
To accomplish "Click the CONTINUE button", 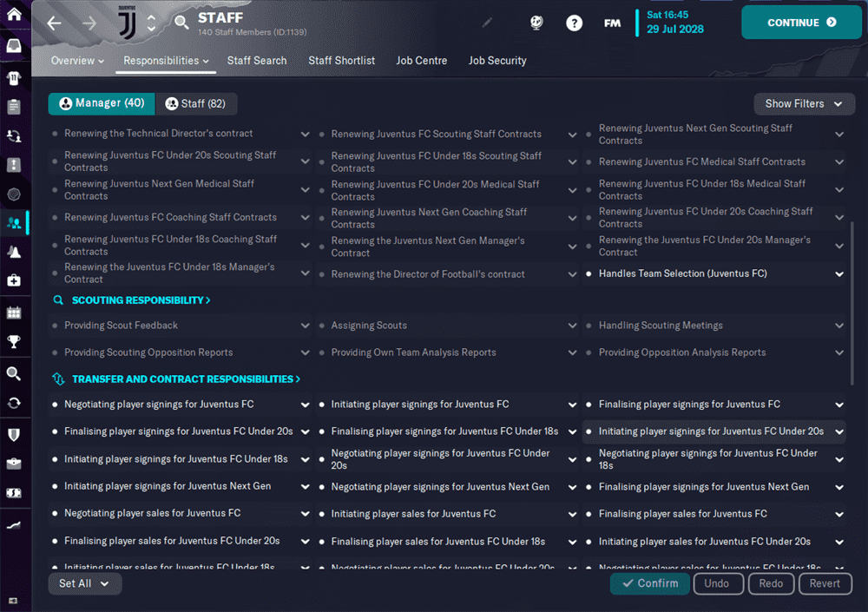I will pos(801,23).
